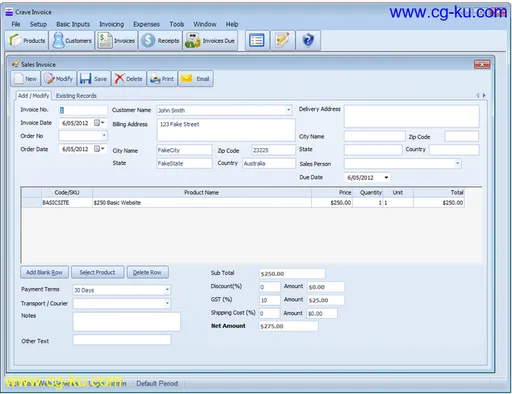Click the blue help shield icon
Screen dimensions: 512x394
pos(308,41)
